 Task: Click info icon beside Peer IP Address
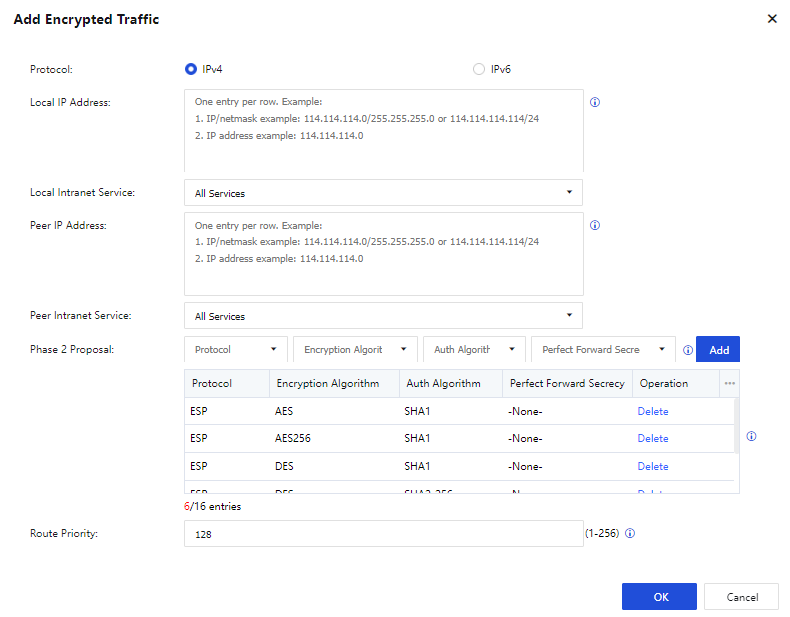(x=595, y=225)
